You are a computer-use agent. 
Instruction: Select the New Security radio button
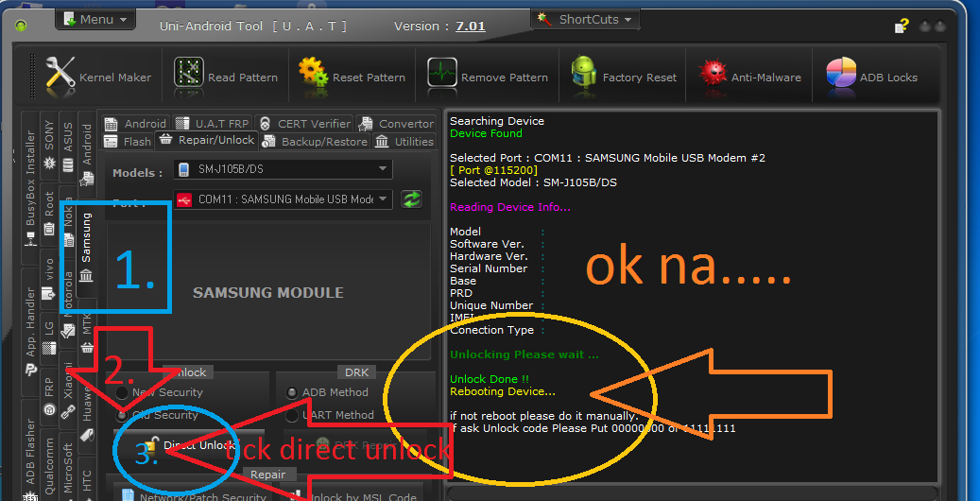click(x=123, y=393)
